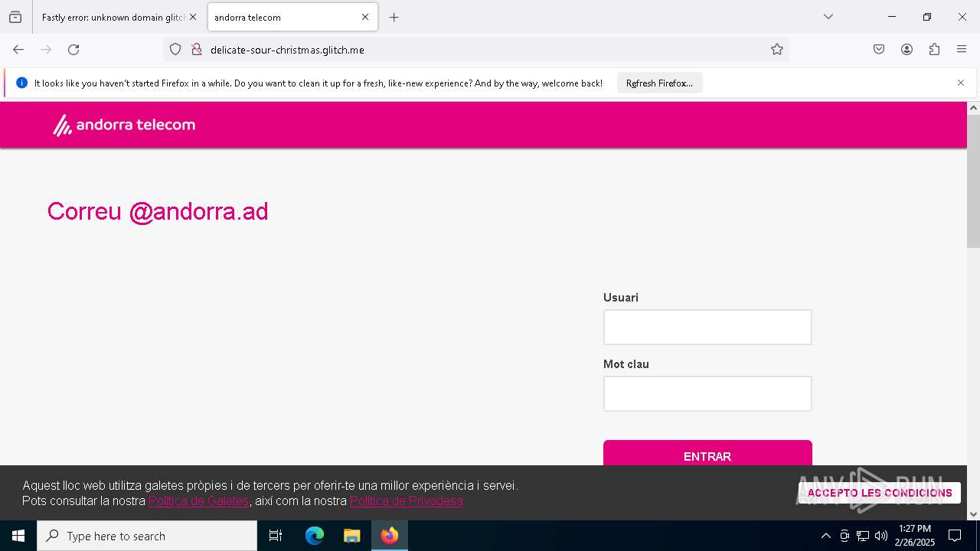Focus the Mot clau password field
Viewport: 980px width, 551px height.
707,394
